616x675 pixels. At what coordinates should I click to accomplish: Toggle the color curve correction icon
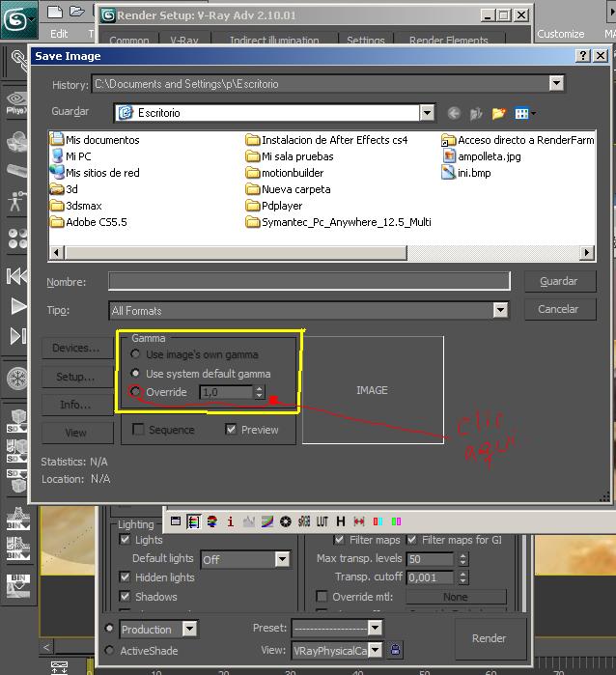pos(267,521)
